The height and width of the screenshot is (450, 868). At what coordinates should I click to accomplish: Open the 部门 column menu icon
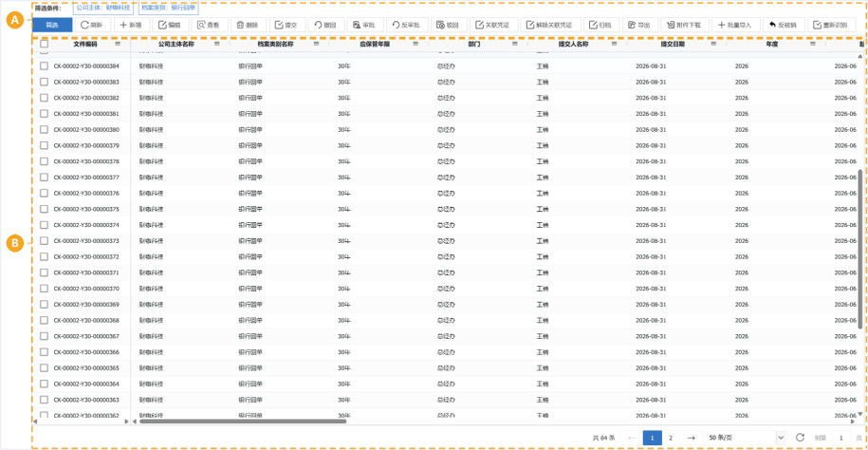click(515, 44)
